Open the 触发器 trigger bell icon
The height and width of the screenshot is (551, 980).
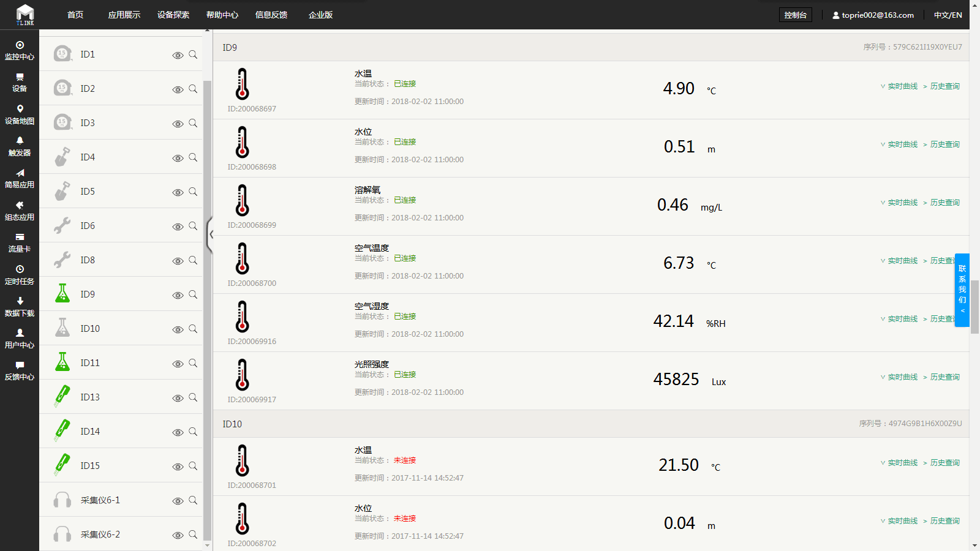(x=20, y=141)
